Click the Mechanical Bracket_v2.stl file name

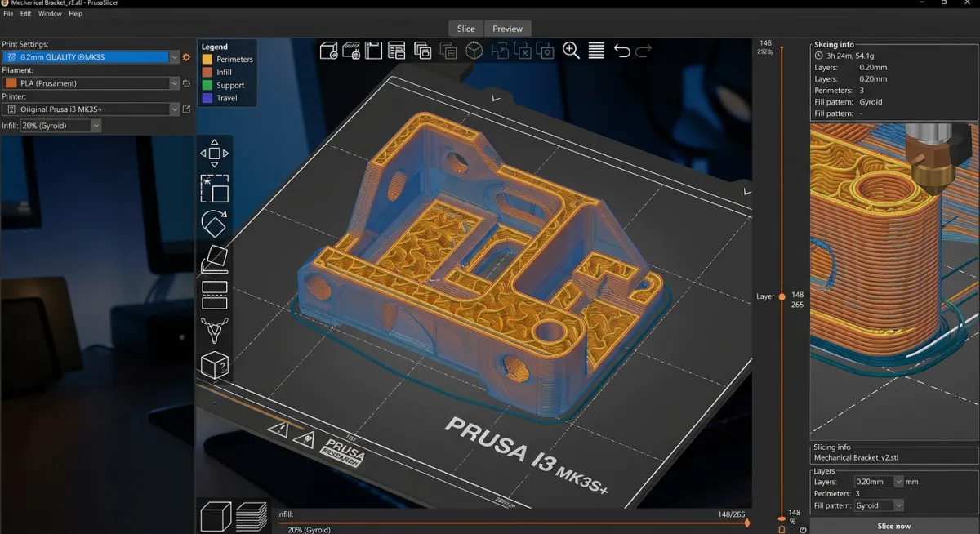point(854,458)
